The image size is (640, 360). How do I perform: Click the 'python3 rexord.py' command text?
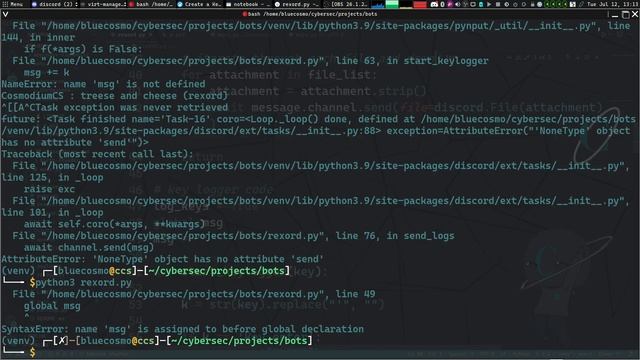tap(84, 282)
